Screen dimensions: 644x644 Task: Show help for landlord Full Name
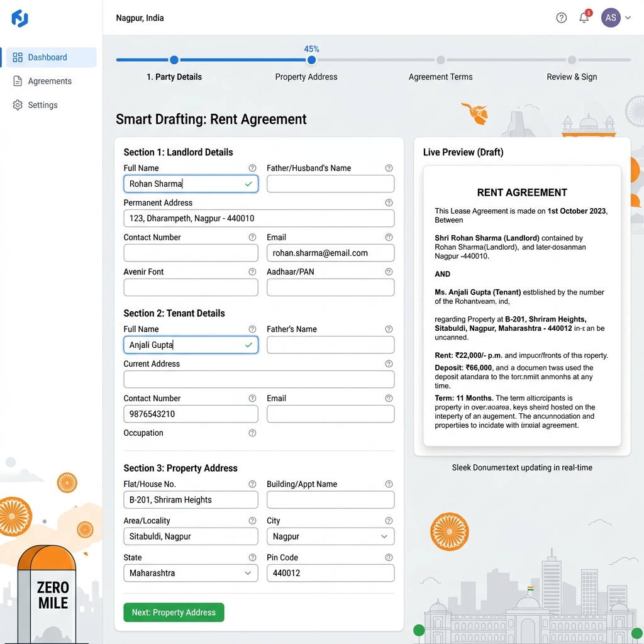pos(252,168)
